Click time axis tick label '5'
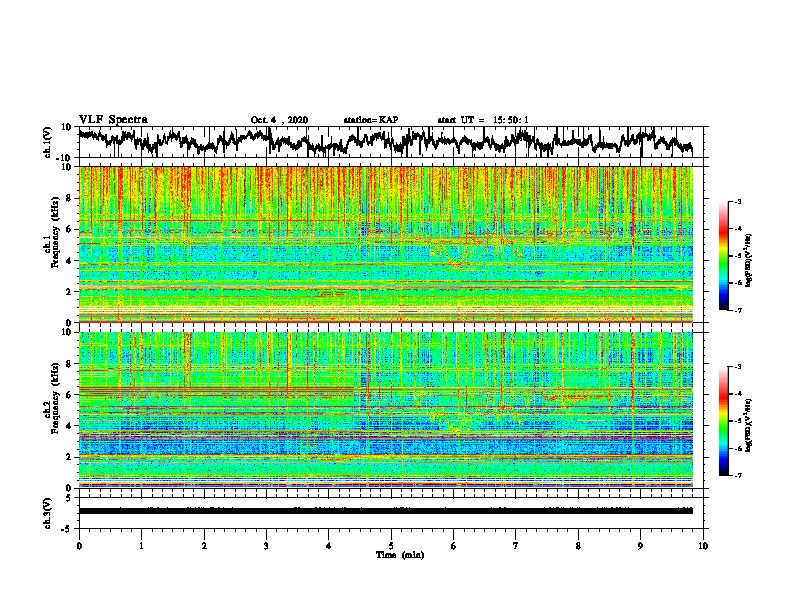Viewport: 792px width, 612px height. point(391,545)
